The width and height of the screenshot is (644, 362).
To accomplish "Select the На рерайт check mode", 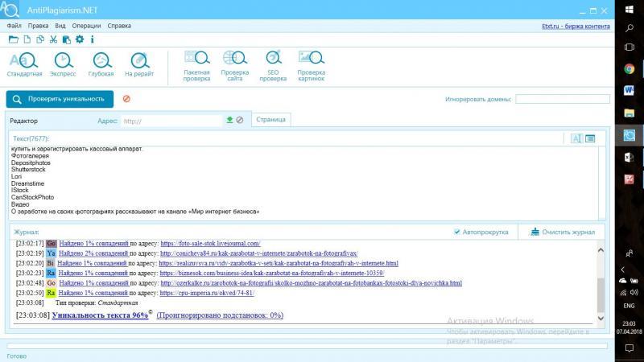I will pyautogui.click(x=139, y=64).
